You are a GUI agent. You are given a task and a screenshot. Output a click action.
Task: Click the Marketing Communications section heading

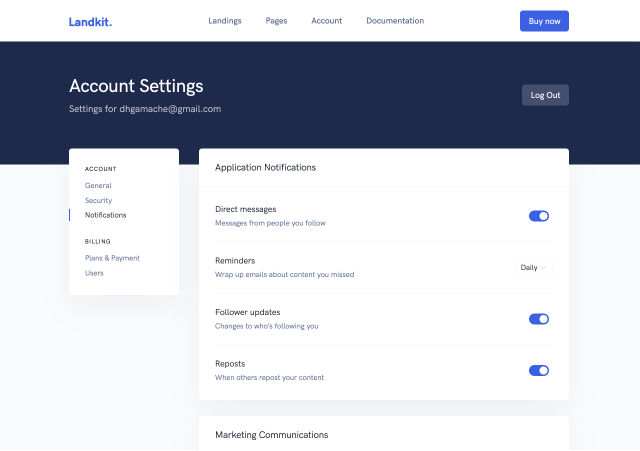pos(271,435)
